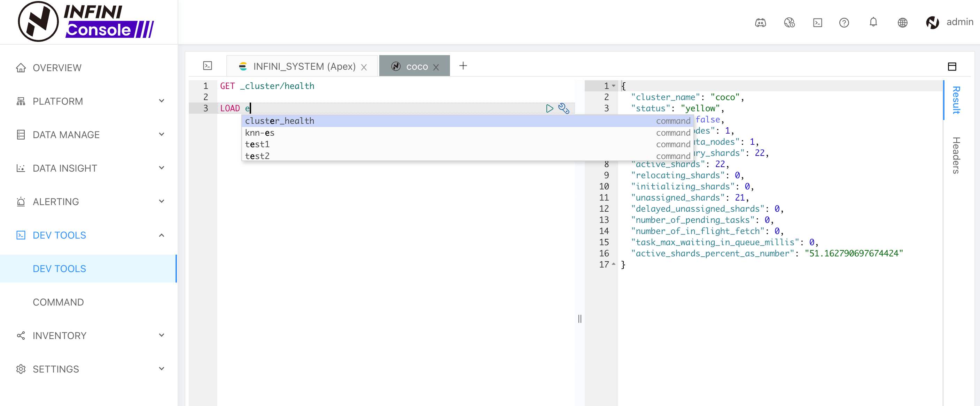This screenshot has height=406, width=980.
Task: Click the wrench tools icon in editor
Action: tap(563, 108)
